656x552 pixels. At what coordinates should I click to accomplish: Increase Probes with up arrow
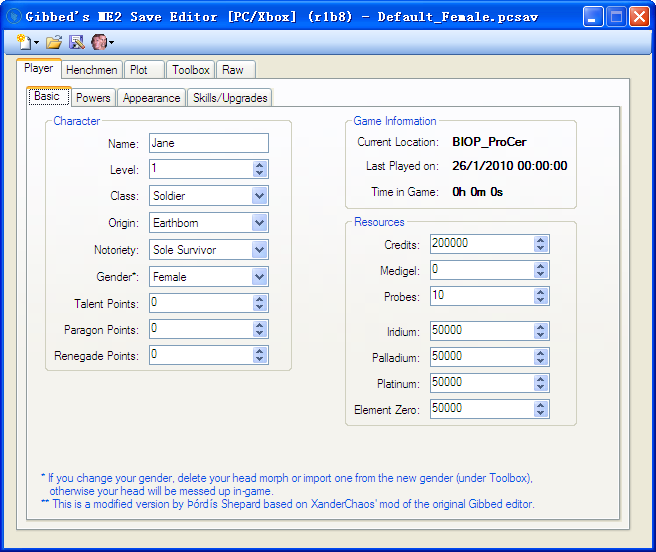(541, 292)
